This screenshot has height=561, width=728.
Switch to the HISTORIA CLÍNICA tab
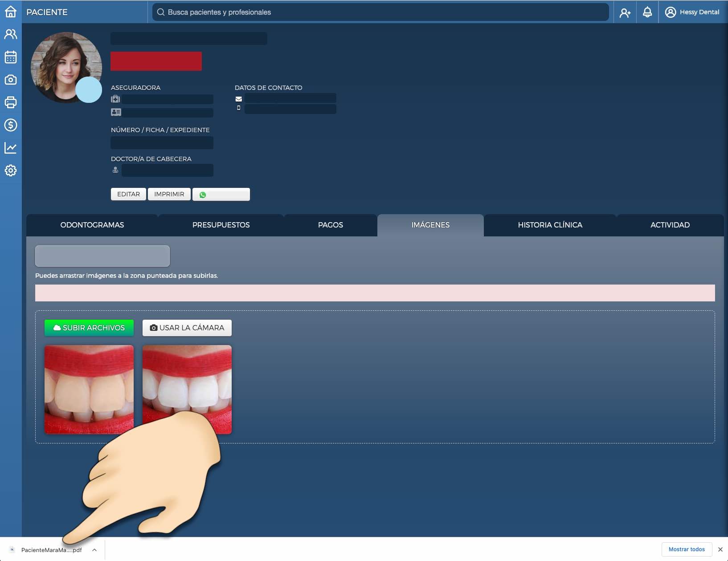[550, 225]
